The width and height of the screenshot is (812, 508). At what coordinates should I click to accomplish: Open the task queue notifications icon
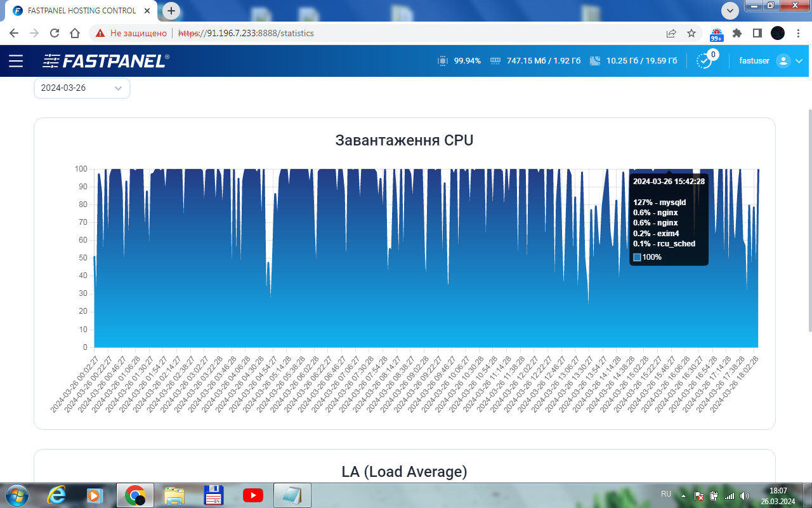tap(704, 61)
